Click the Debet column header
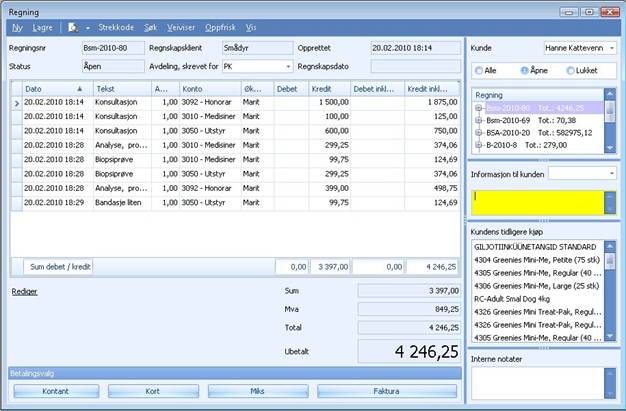626x411 pixels. click(291, 89)
